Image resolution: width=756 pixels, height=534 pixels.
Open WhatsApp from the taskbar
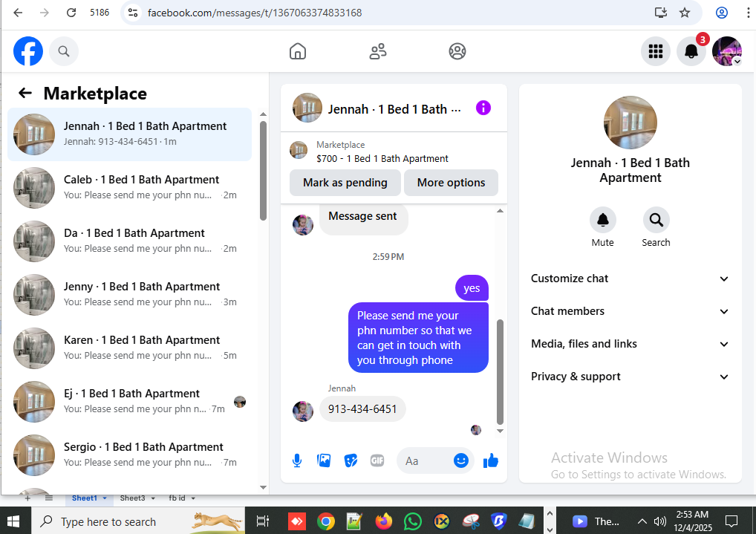coord(413,521)
